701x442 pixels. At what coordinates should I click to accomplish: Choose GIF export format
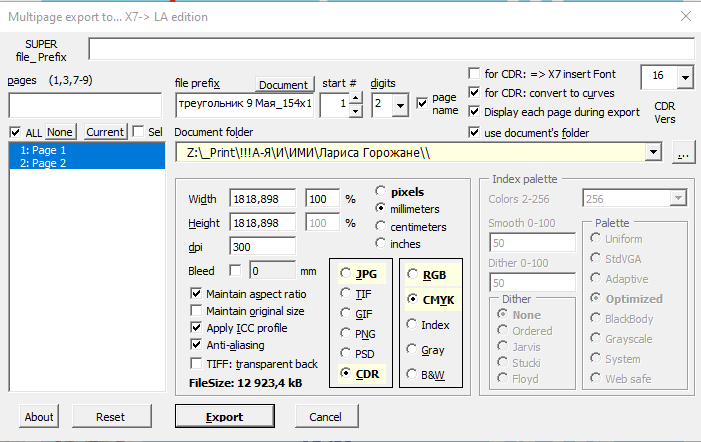click(x=345, y=313)
